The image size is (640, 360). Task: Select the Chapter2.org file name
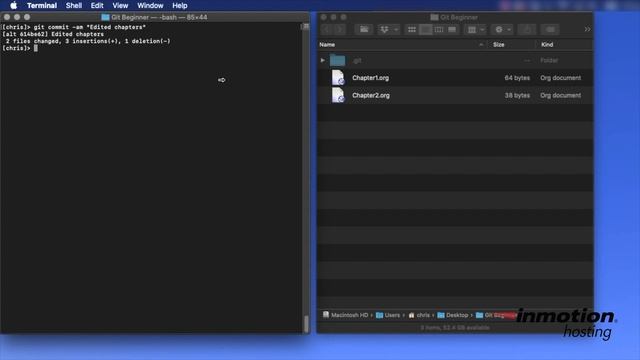[x=371, y=96]
